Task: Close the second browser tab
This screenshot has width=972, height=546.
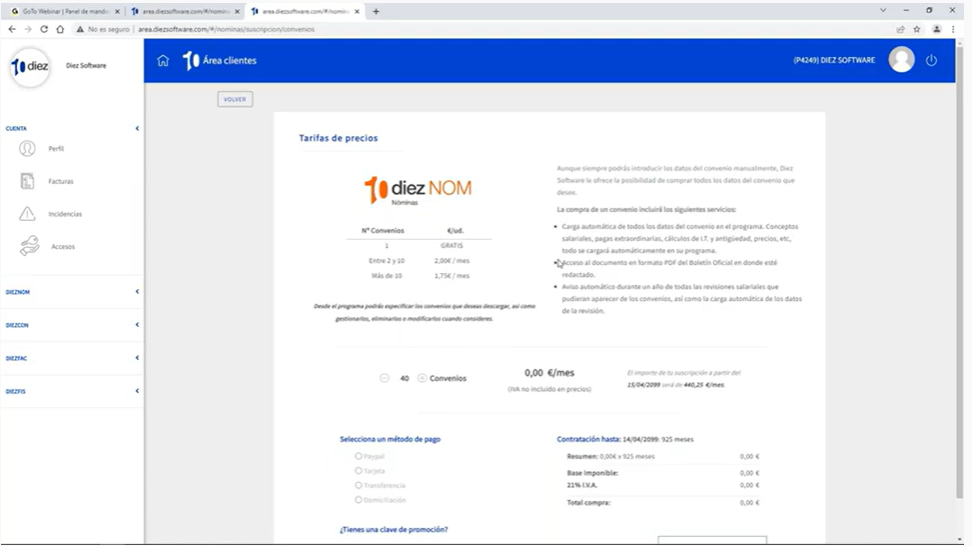Action: pyautogui.click(x=237, y=11)
